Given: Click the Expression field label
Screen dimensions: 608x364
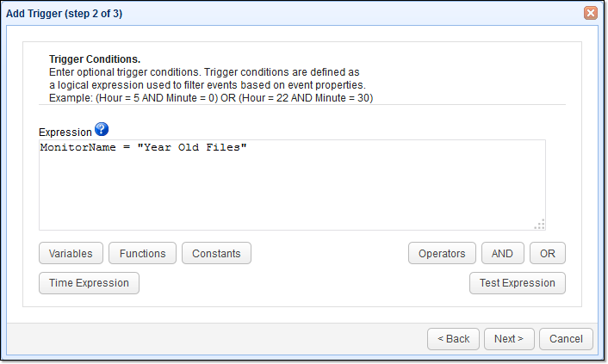Looking at the screenshot, I should tap(65, 133).
